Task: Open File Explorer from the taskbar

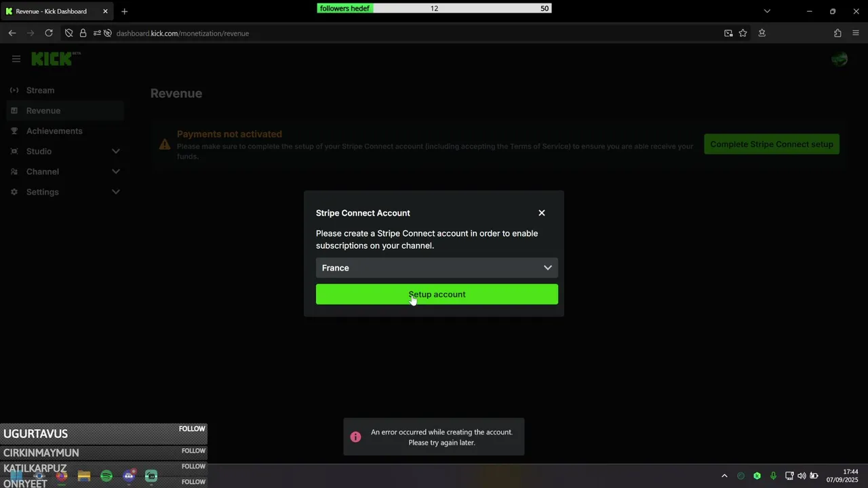Action: coord(84,476)
